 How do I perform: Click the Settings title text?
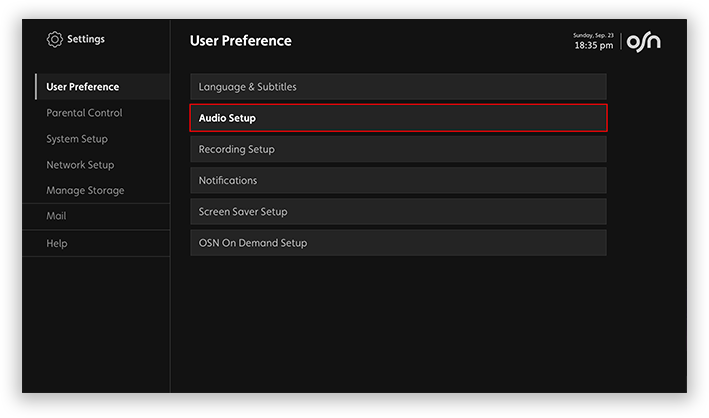[x=86, y=40]
